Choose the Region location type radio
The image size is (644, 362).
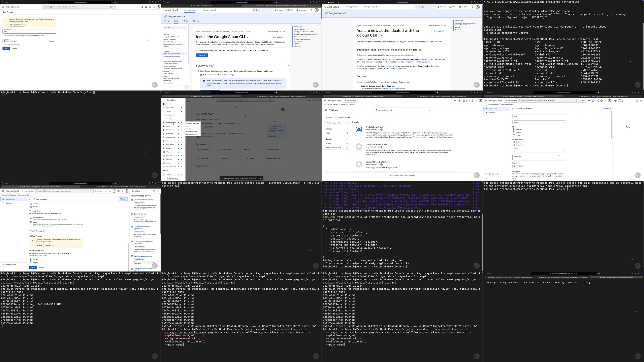(x=514, y=142)
